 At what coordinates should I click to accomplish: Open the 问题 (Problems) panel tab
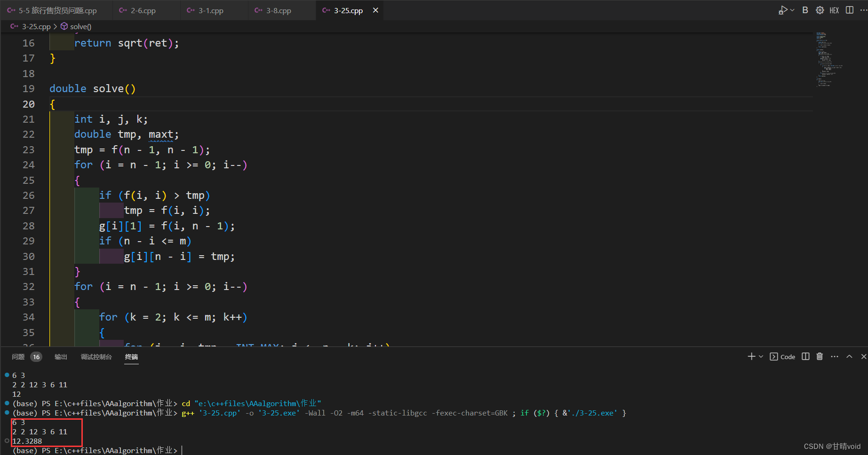click(x=18, y=357)
